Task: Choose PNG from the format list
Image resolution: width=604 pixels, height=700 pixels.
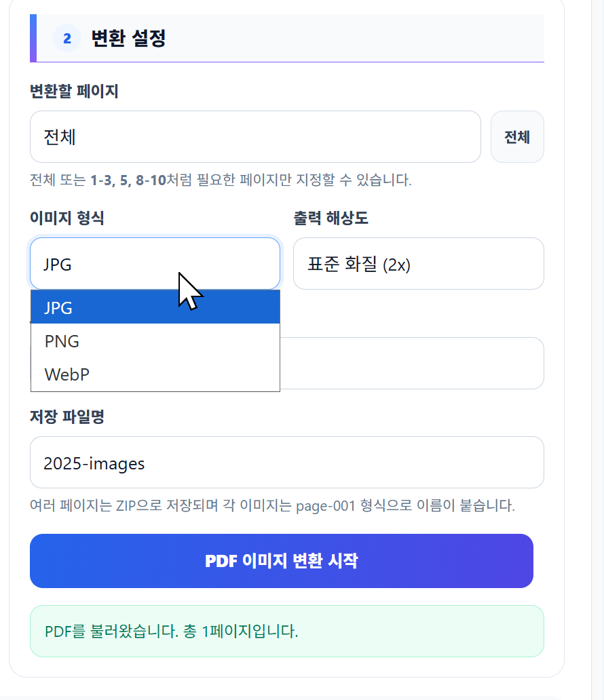Action: point(155,341)
